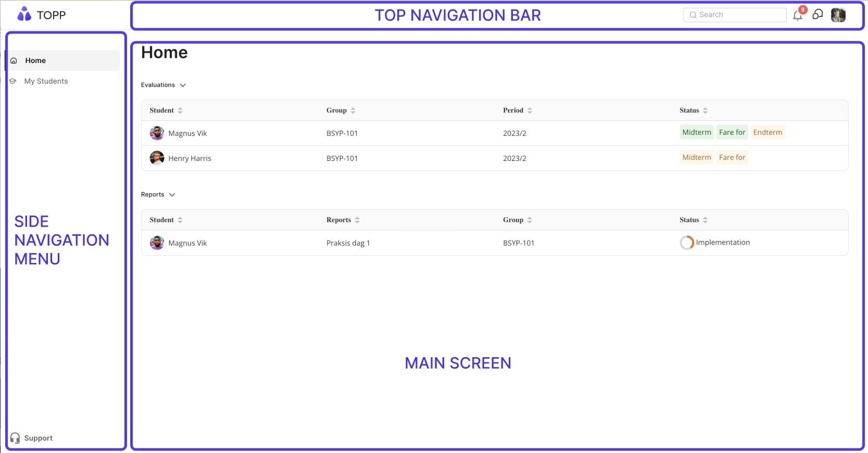Click the TOPP logo
Screen dimensions: 868x453
[41, 15]
